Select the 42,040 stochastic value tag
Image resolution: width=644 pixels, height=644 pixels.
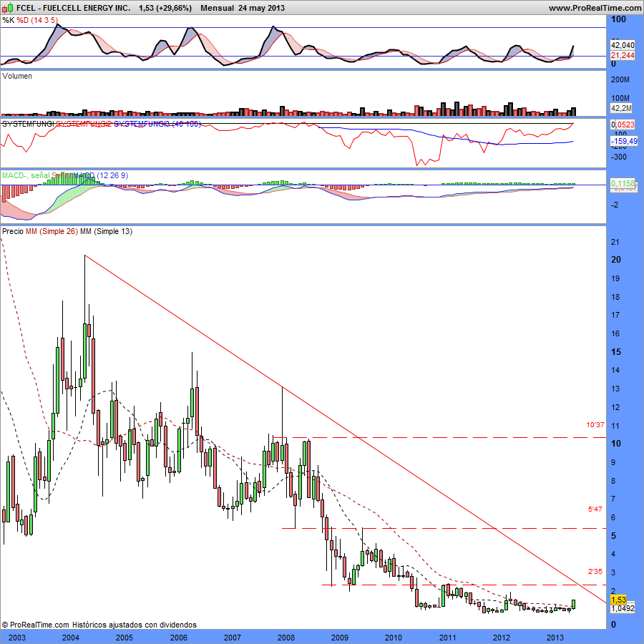(623, 45)
